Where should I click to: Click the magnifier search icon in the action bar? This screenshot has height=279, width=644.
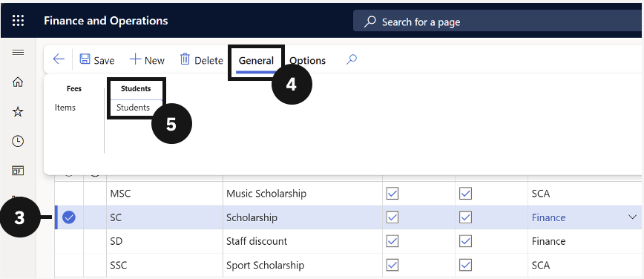[351, 60]
